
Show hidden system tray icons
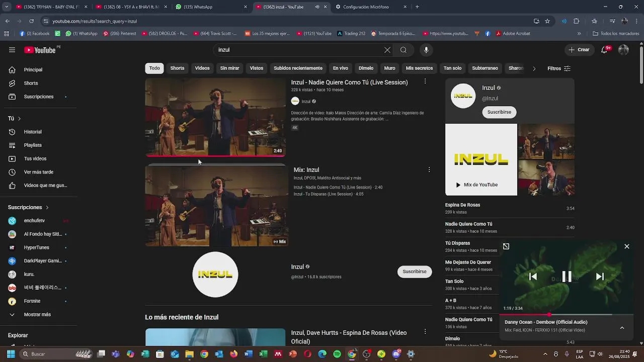[x=545, y=354]
